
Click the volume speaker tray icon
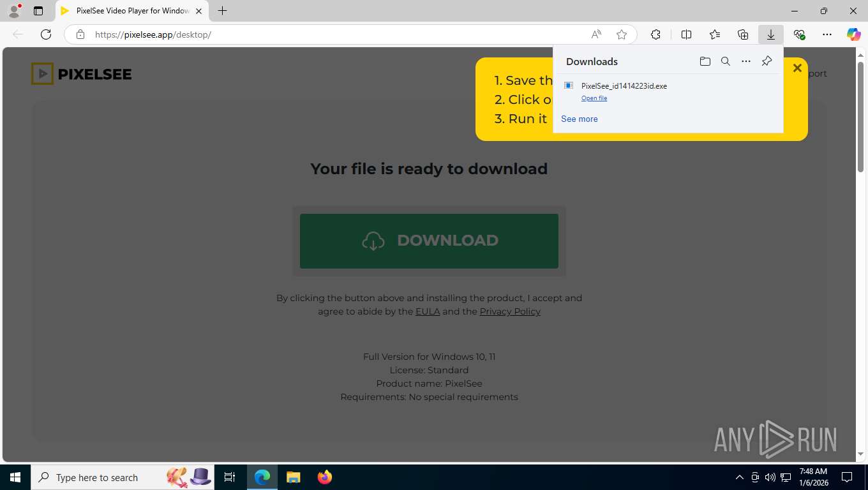tap(770, 477)
